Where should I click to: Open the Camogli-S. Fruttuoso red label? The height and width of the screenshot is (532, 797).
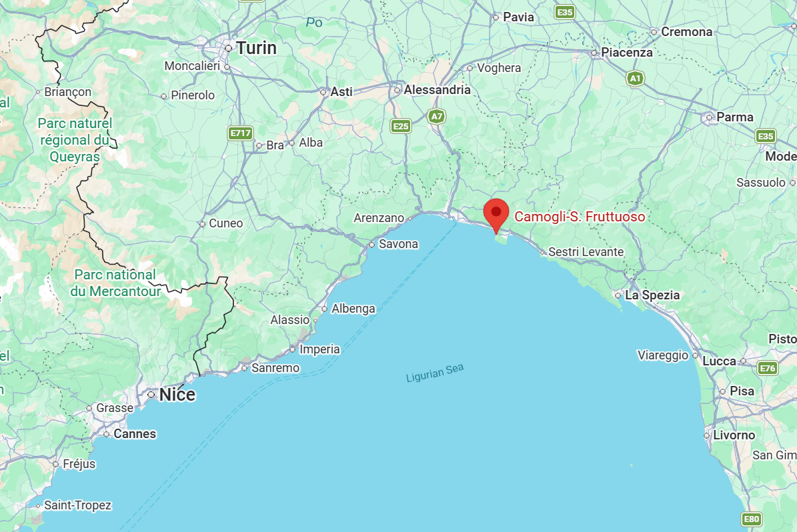pyautogui.click(x=580, y=217)
